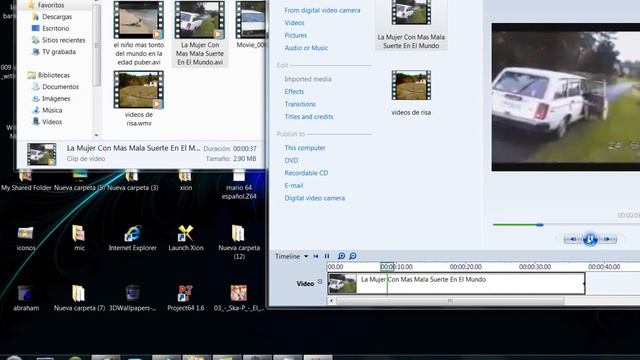This screenshot has height=360, width=640.
Task: Select the clip on the Video track
Action: (x=456, y=284)
